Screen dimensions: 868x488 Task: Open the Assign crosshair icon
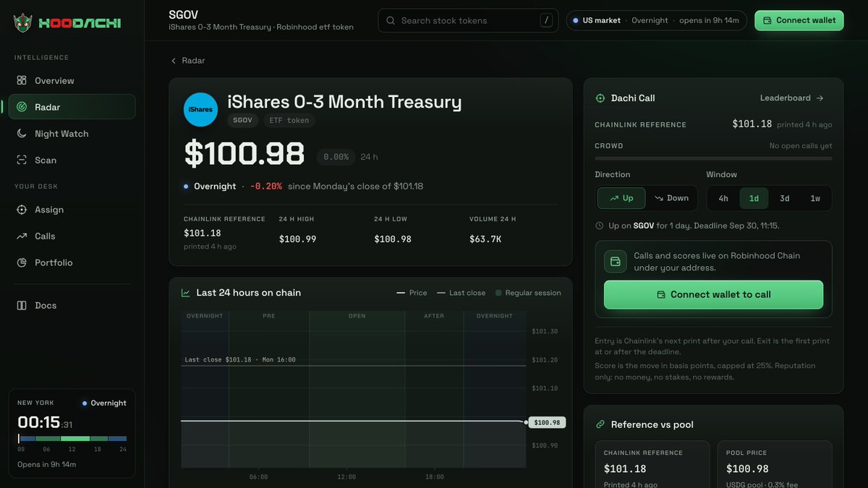coord(22,210)
